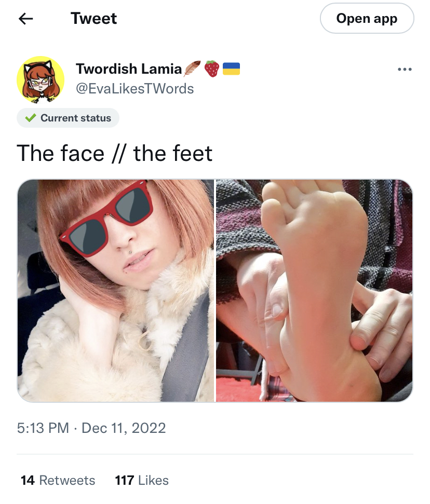View the 14 Retweets list
This screenshot has width=430, height=504.
(58, 480)
